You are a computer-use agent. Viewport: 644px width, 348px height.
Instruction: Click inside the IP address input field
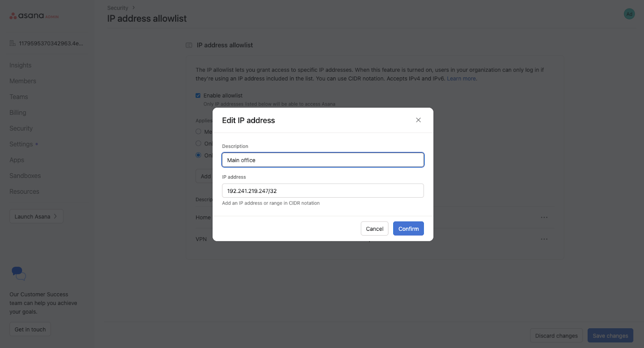[322, 191]
